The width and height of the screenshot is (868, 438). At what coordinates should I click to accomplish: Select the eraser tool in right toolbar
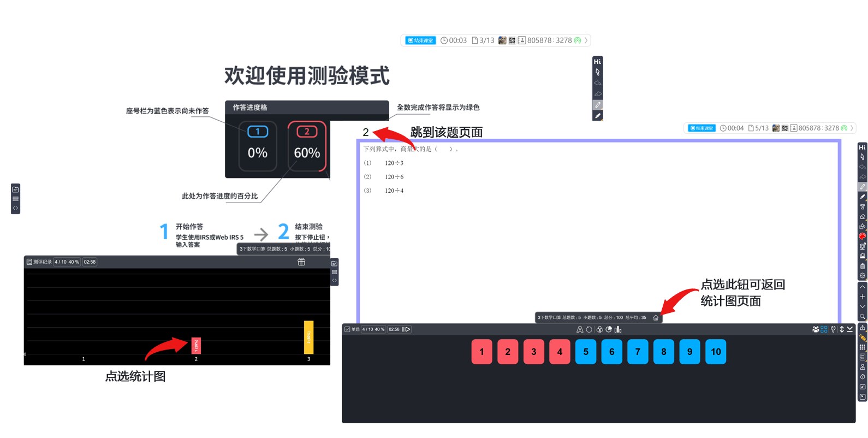tap(863, 217)
